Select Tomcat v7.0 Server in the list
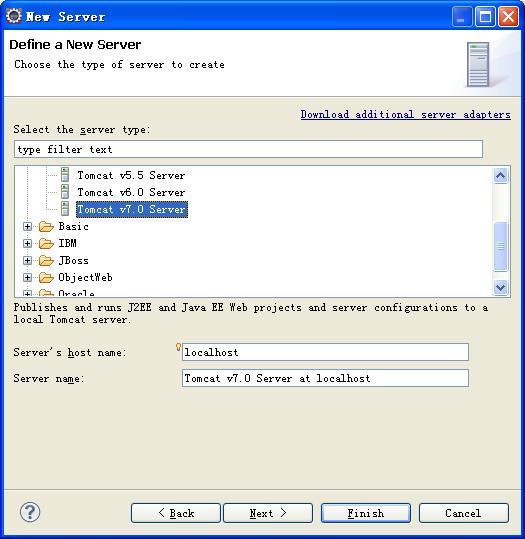This screenshot has height=539, width=525. pos(132,209)
